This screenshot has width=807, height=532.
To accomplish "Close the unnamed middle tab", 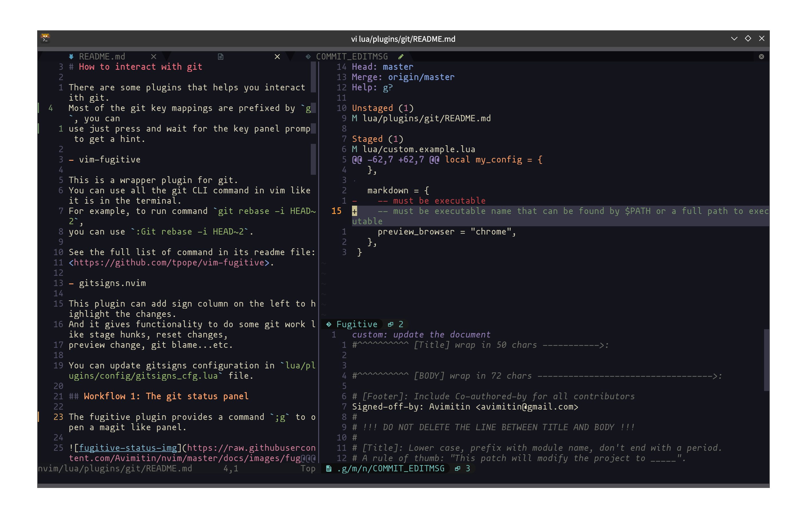I will pyautogui.click(x=277, y=56).
